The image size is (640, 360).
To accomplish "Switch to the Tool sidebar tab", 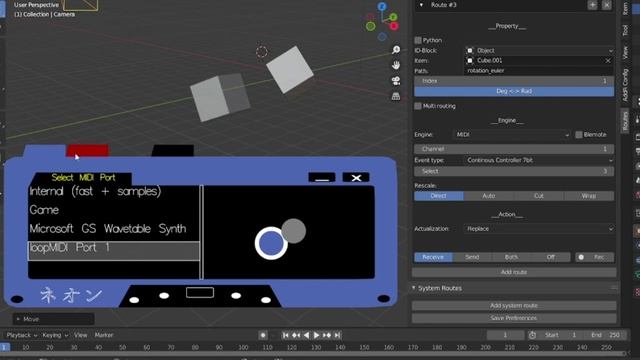I will pos(625,30).
